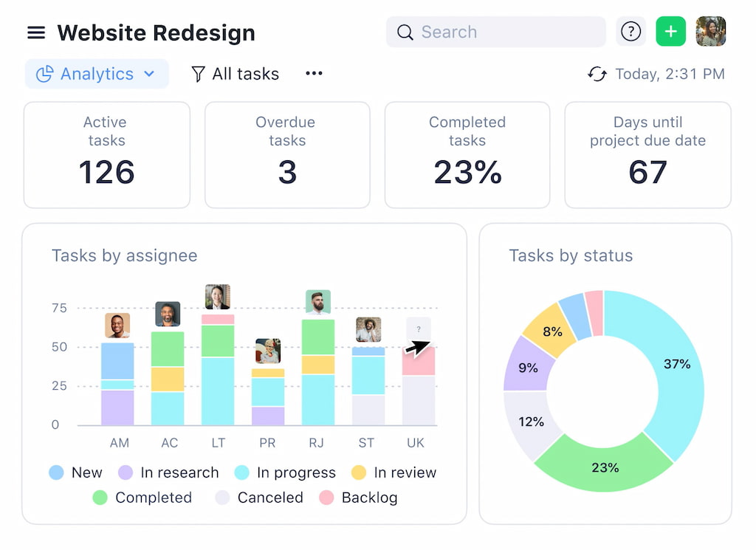Open the Overdue tasks card
The width and height of the screenshot is (756, 550).
tap(286, 154)
